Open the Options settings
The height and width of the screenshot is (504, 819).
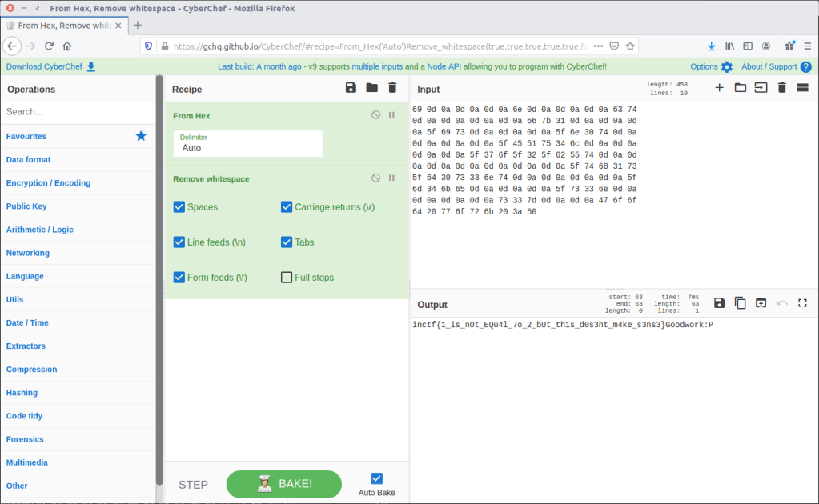click(711, 66)
